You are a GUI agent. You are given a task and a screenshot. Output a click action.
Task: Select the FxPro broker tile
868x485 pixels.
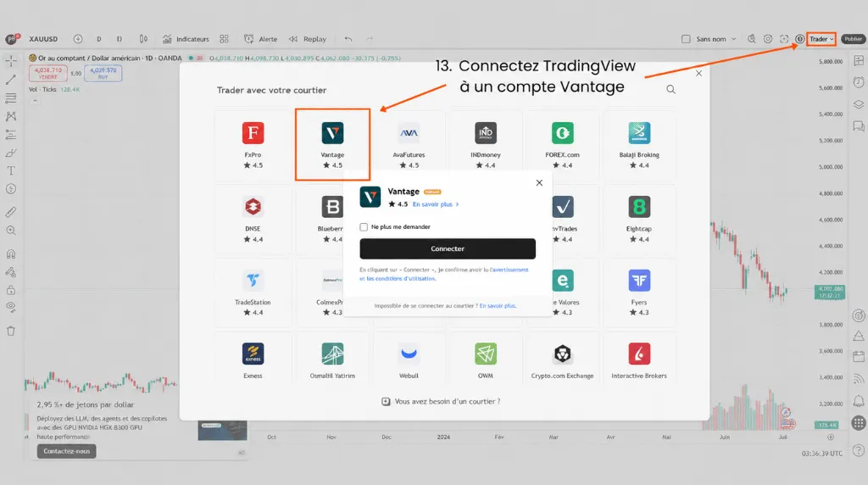(253, 146)
